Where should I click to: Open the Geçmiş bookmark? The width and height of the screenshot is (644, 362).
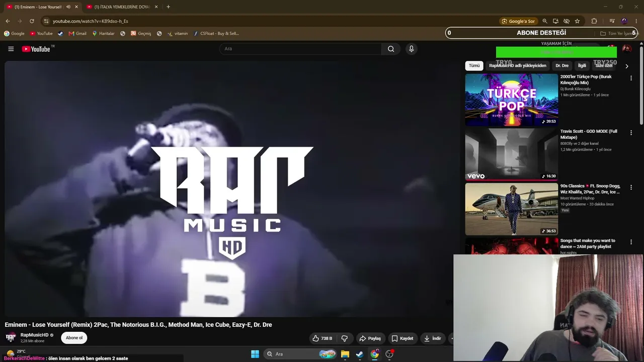141,34
